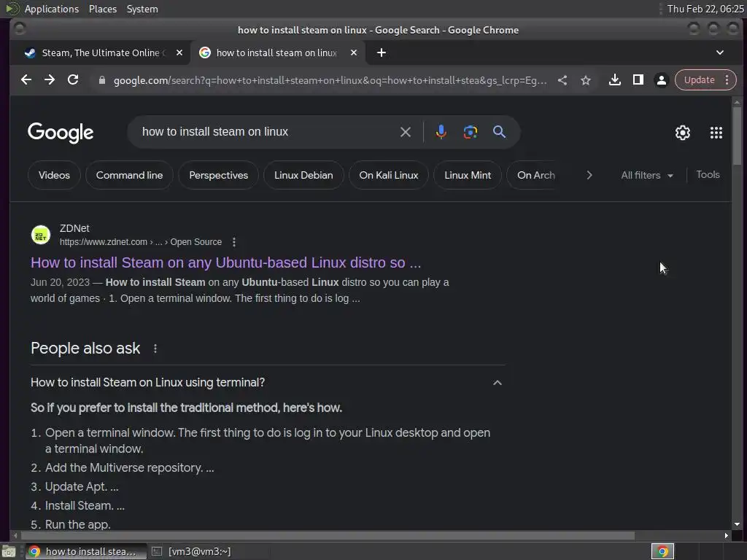Filter results by Videos

tap(54, 175)
